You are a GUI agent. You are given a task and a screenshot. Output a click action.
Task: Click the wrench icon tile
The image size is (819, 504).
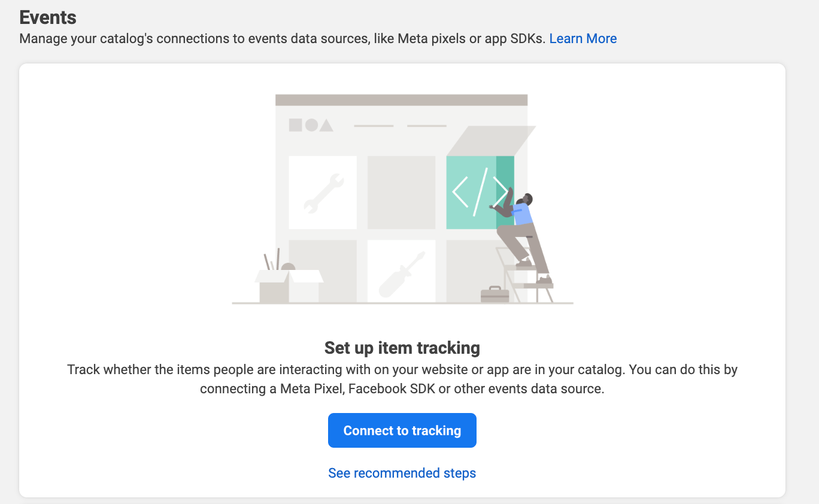pyautogui.click(x=323, y=193)
